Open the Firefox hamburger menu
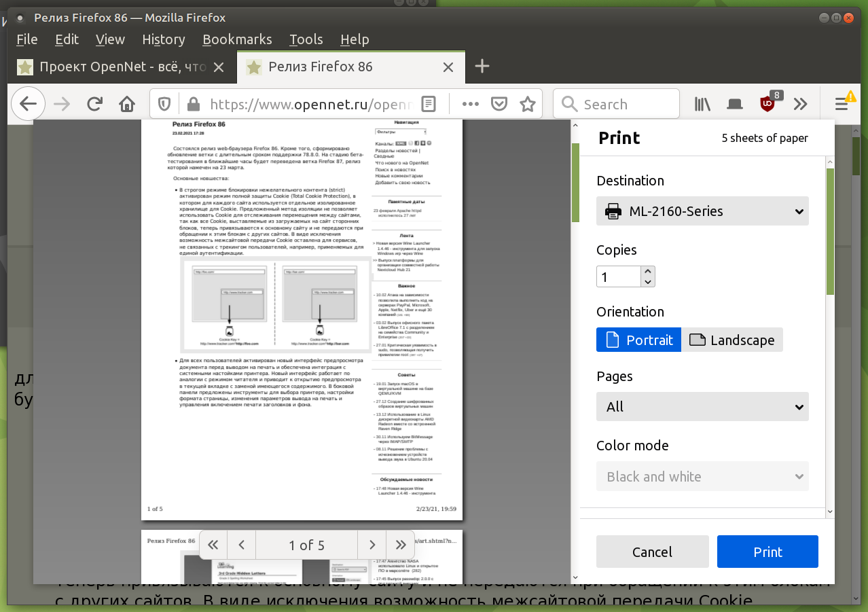The width and height of the screenshot is (868, 612). tap(842, 104)
